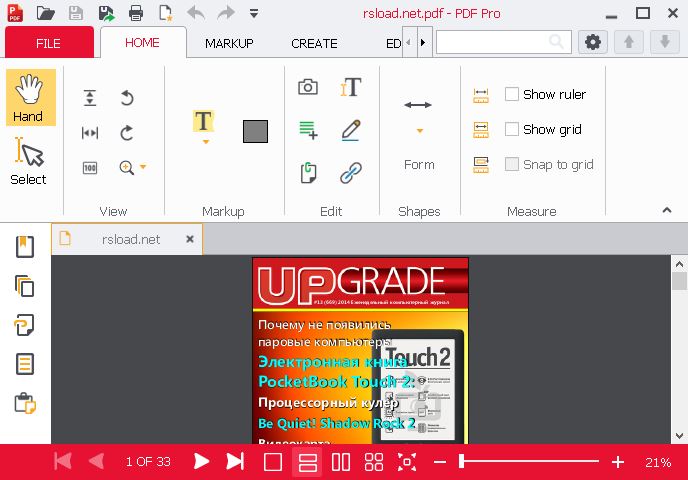688x480 pixels.
Task: Jump to the last page
Action: [235, 462]
